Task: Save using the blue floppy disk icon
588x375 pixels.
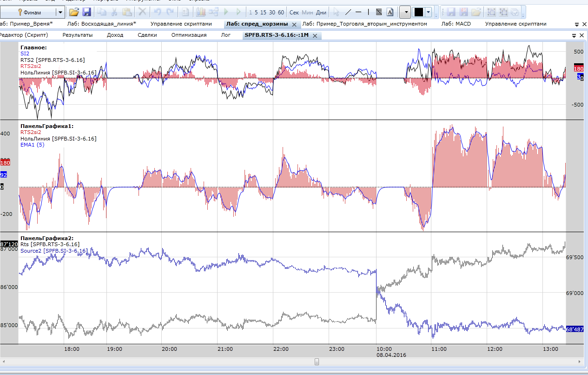Action: (86, 12)
